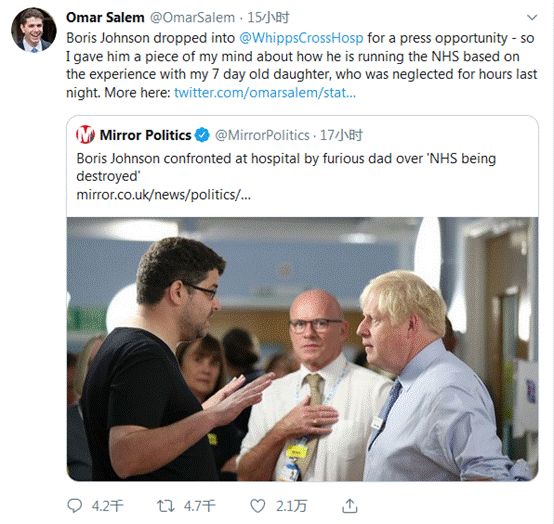Click the @MirrorPolitics handle

262,135
